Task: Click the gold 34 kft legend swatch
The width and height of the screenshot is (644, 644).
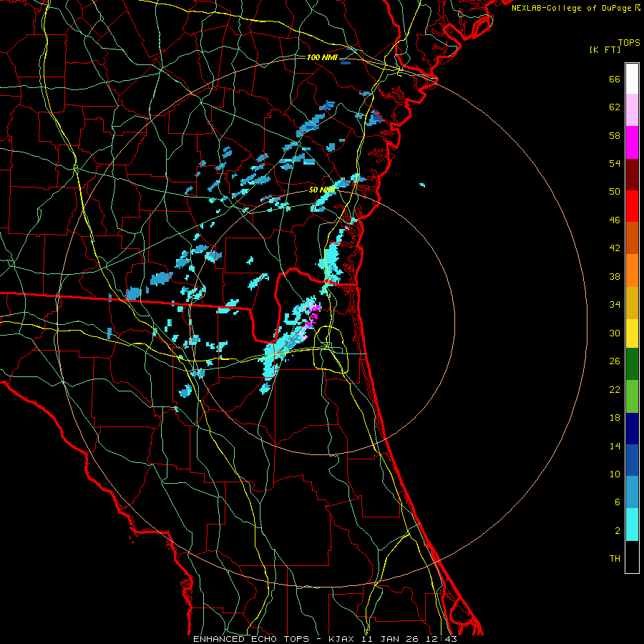Action: [632, 303]
